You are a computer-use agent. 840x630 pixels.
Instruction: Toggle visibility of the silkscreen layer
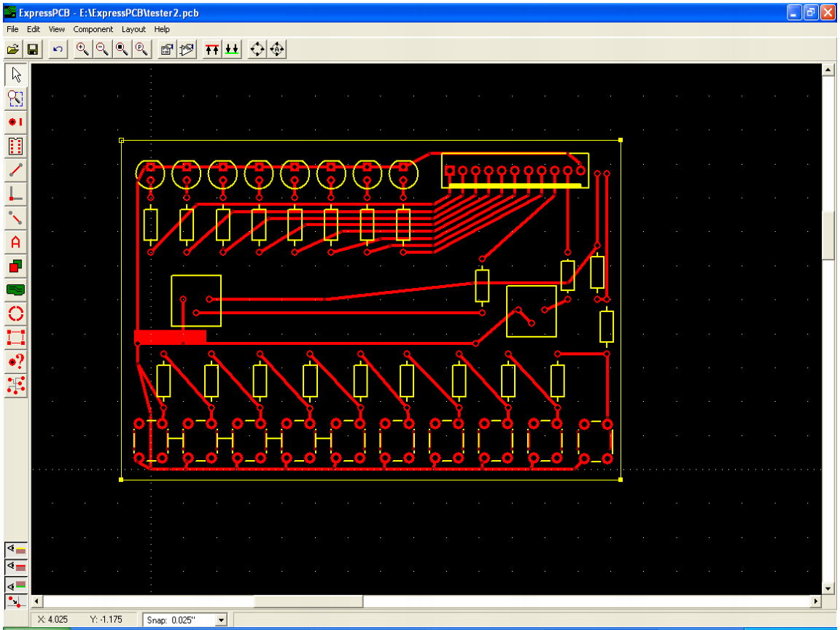16,549
